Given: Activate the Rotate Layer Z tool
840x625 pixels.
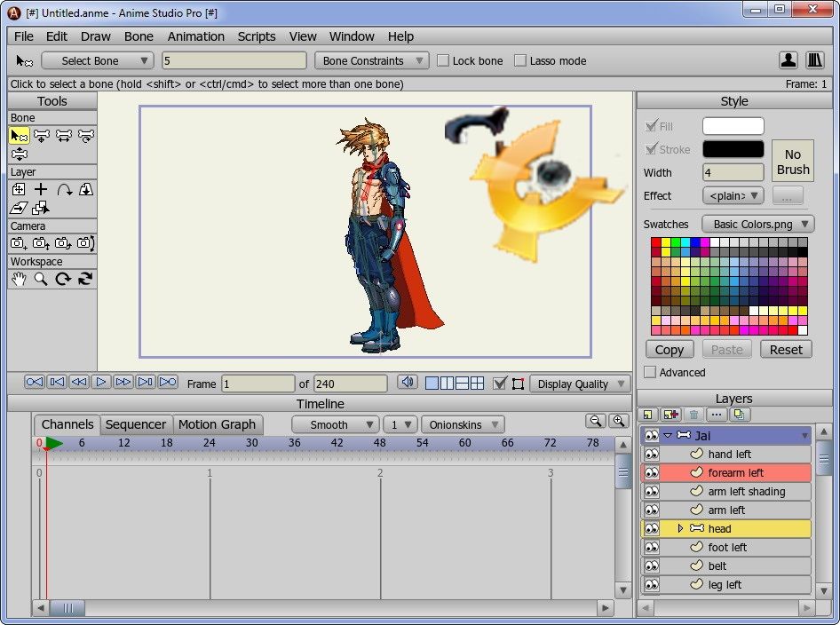Looking at the screenshot, I should click(x=64, y=189).
